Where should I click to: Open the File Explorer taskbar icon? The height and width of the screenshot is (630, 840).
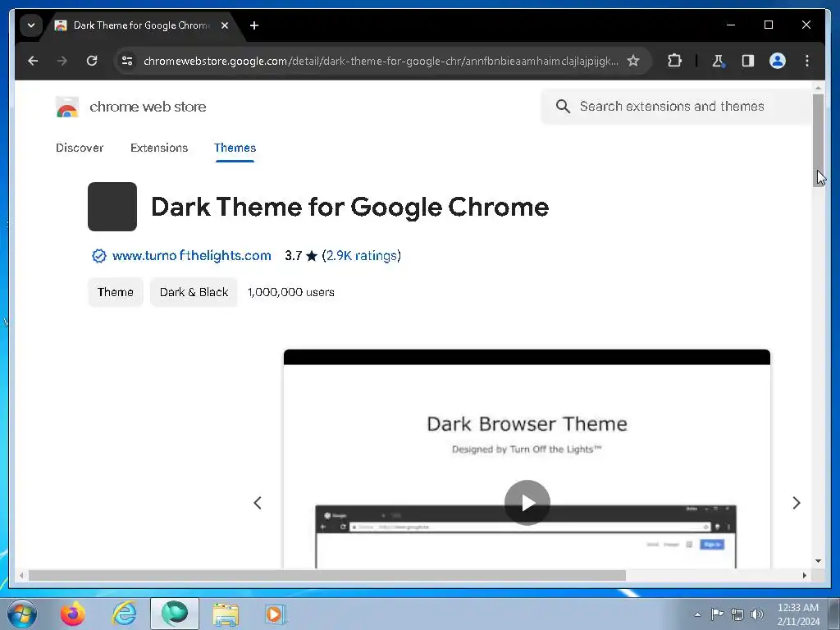point(226,614)
